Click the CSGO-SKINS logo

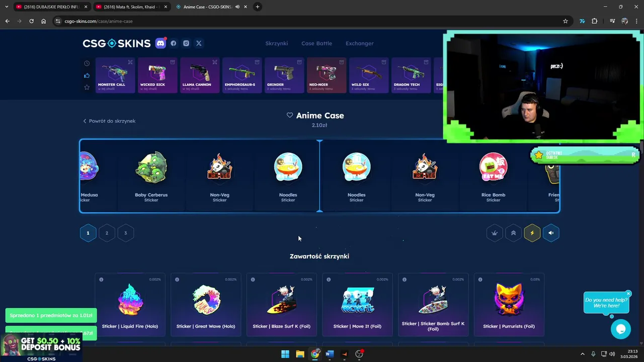tap(117, 43)
